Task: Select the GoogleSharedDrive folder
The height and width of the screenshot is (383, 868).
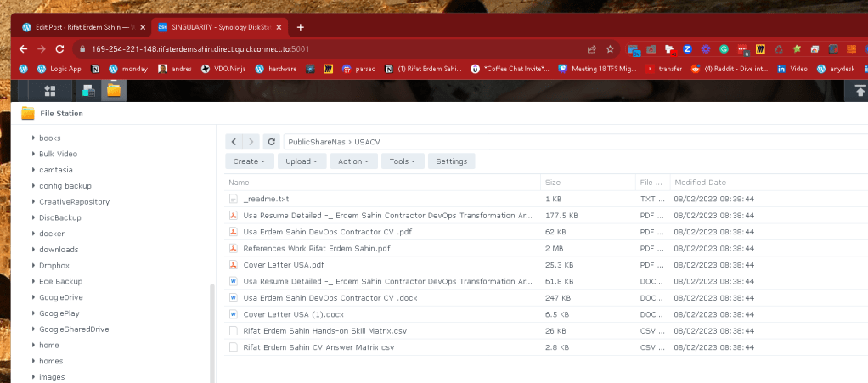Action: 74,329
